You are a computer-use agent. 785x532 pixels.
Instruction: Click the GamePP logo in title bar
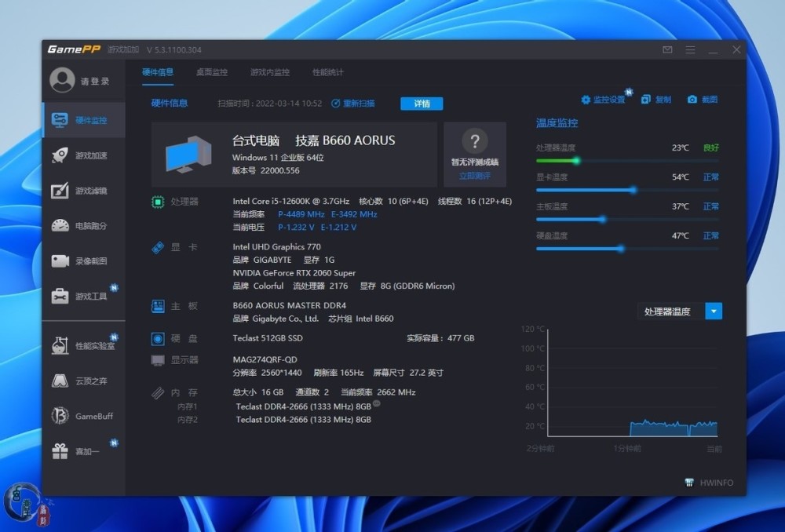(74, 49)
